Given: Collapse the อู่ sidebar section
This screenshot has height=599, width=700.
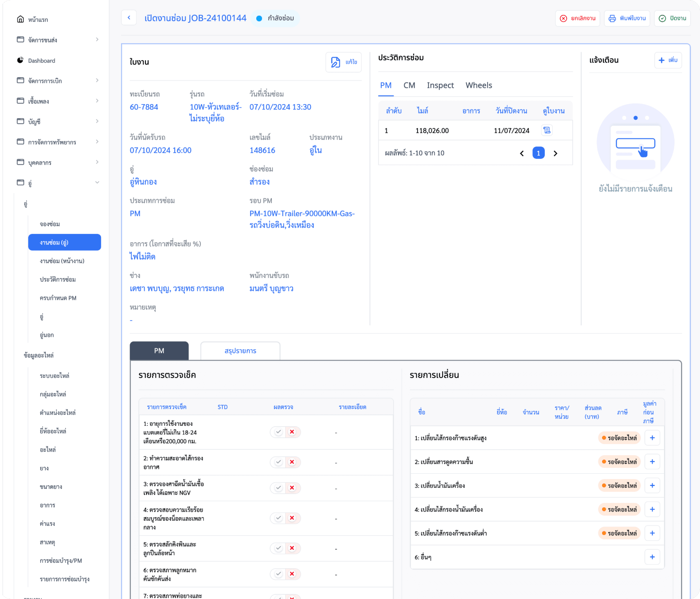Looking at the screenshot, I should pos(97,183).
